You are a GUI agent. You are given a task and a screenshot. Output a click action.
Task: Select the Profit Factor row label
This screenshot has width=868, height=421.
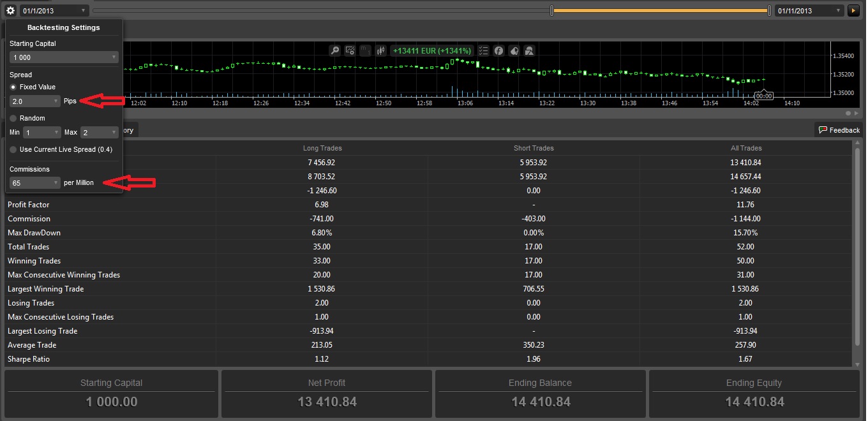(x=29, y=205)
